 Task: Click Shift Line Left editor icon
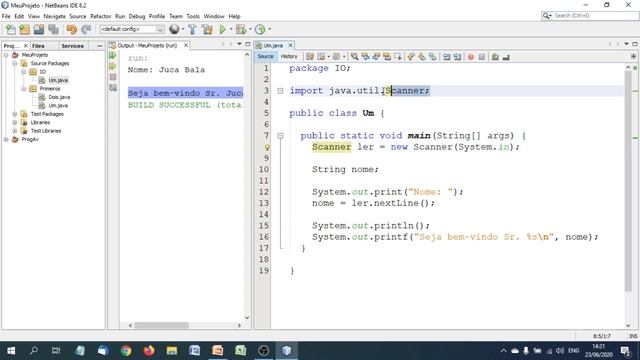[x=447, y=57]
